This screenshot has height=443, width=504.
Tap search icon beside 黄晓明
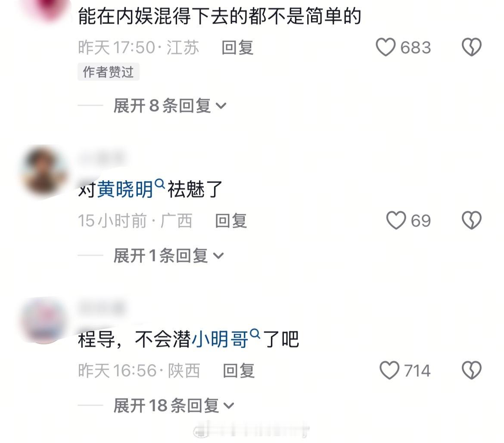pyautogui.click(x=159, y=184)
